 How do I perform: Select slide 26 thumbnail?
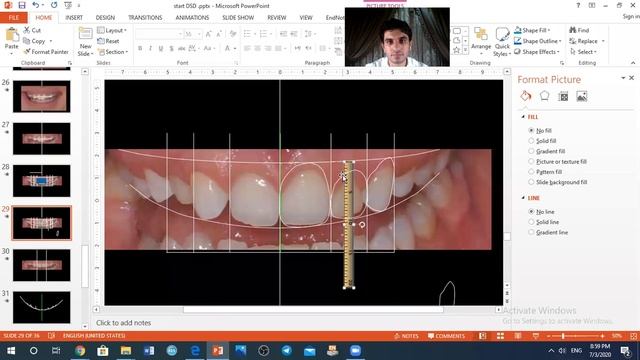pyautogui.click(x=42, y=96)
